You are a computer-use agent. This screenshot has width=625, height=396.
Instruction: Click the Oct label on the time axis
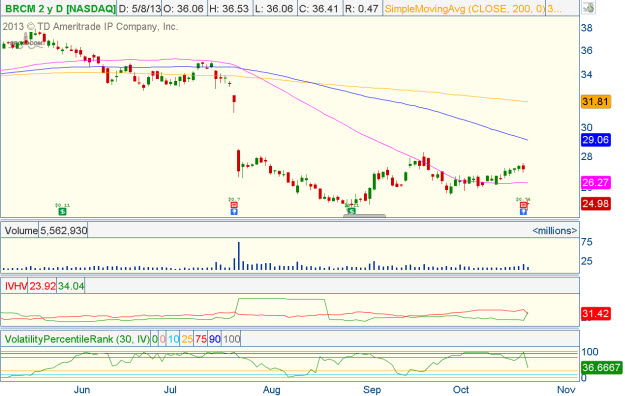coord(461,390)
